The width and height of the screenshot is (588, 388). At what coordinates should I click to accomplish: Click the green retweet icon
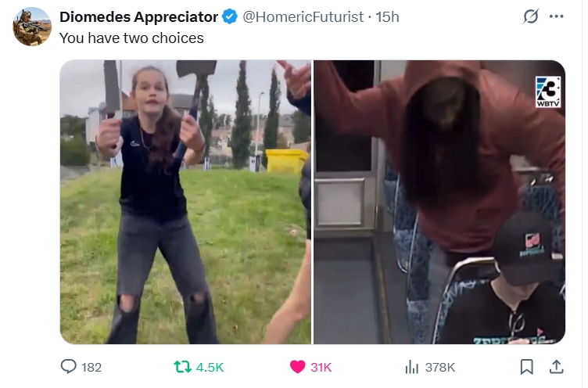click(182, 367)
